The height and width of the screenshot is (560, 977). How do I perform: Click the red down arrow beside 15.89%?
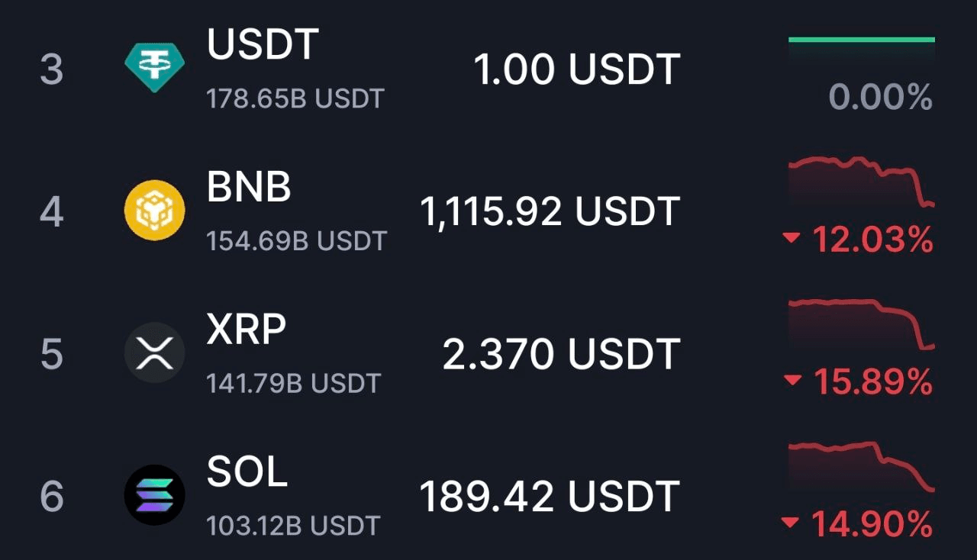coord(792,381)
